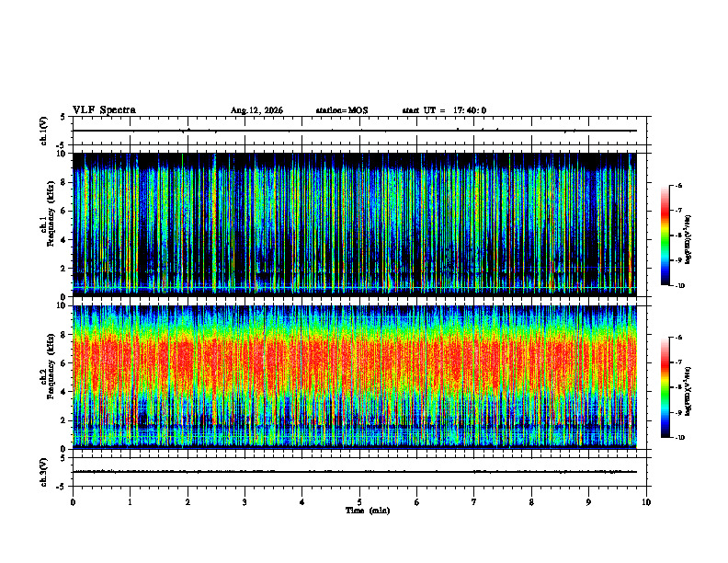
Task: Click the "ch.1(V)" waveform axis label
Action: pos(44,131)
